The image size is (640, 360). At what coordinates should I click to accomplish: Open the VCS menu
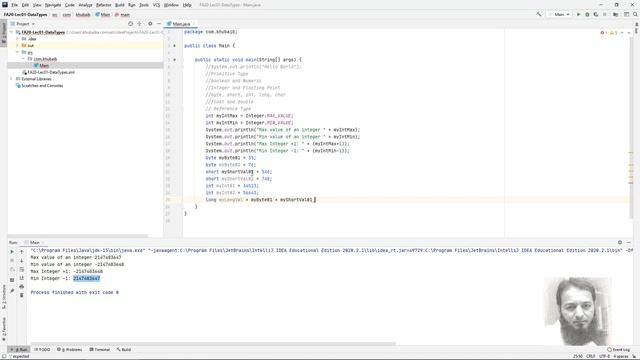click(x=156, y=5)
